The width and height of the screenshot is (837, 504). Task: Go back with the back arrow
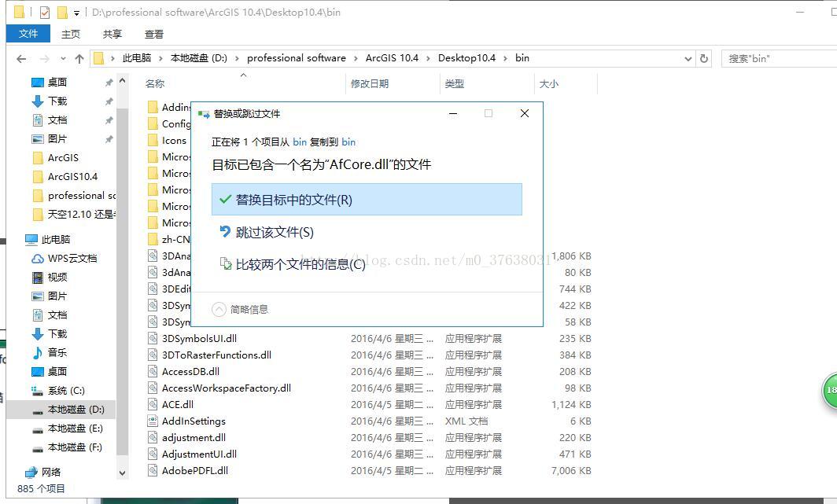[x=21, y=59]
